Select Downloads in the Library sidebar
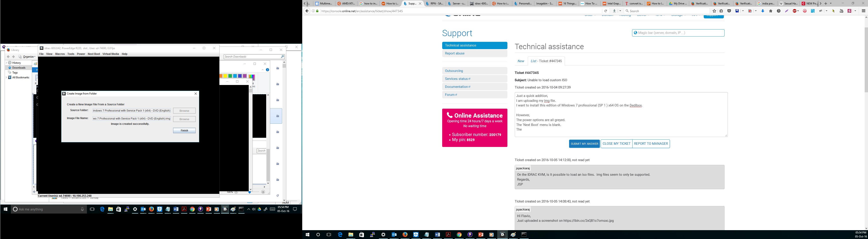 point(19,68)
